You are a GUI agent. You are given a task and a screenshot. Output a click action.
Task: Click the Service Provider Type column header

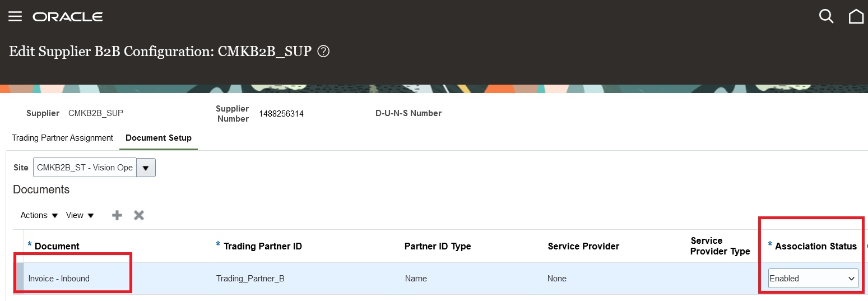pos(720,246)
